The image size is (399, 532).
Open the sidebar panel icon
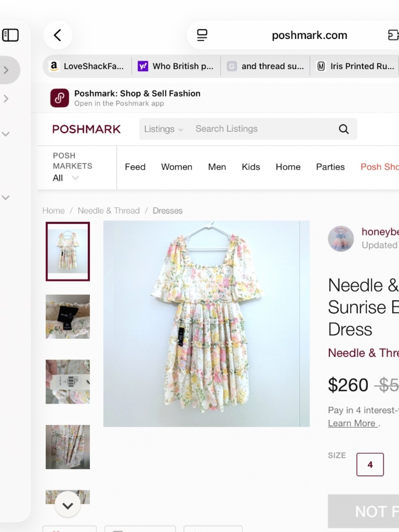pyautogui.click(x=11, y=35)
